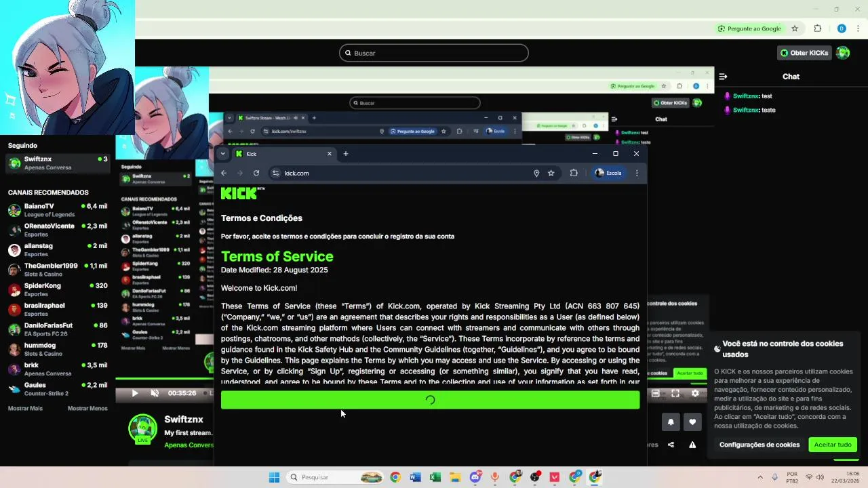
Task: Open Discord from the taskbar
Action: click(x=475, y=477)
